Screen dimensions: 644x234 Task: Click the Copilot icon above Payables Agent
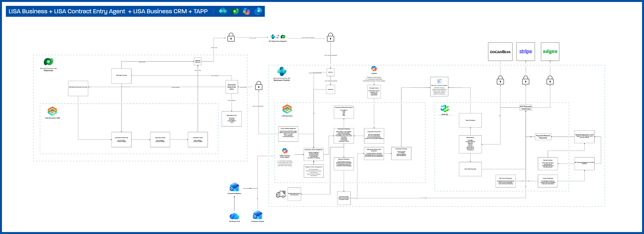pyautogui.click(x=374, y=69)
